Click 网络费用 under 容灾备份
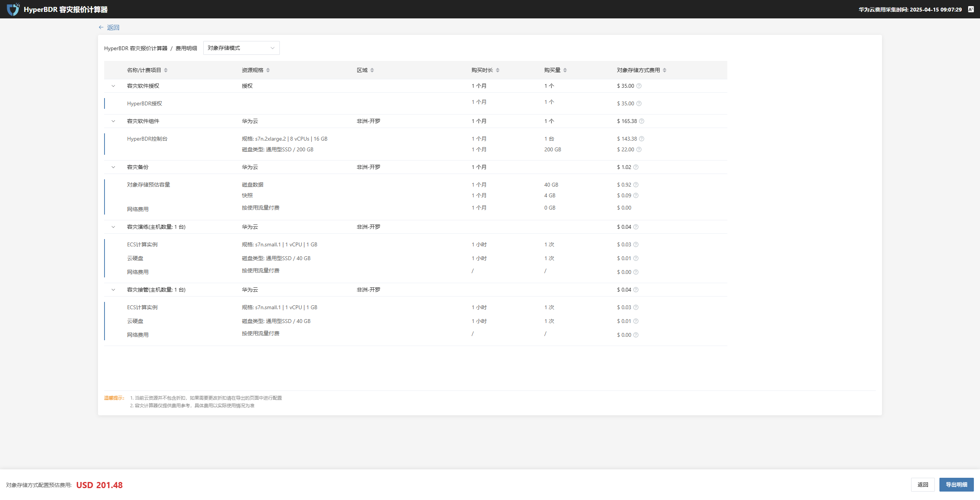980x500 pixels. [x=138, y=209]
